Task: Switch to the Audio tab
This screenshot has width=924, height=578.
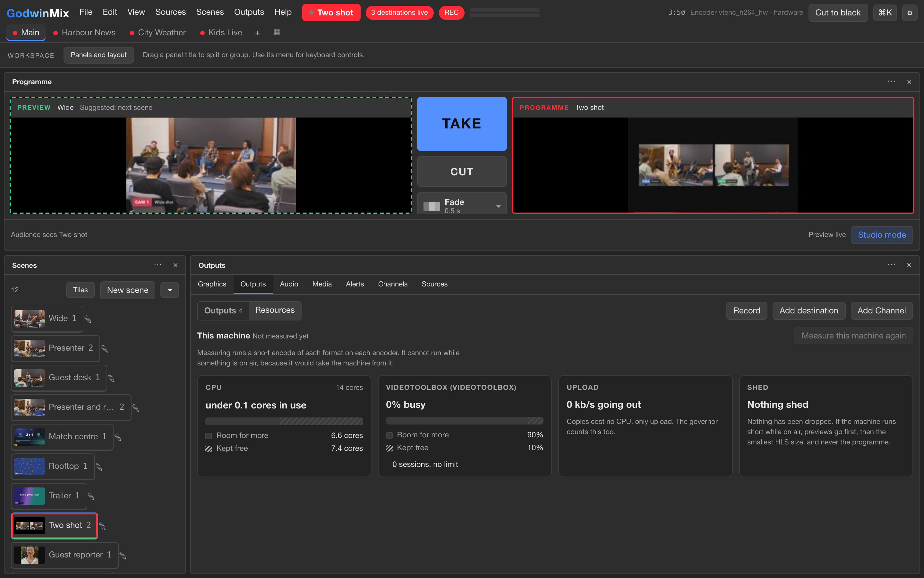Action: point(289,284)
